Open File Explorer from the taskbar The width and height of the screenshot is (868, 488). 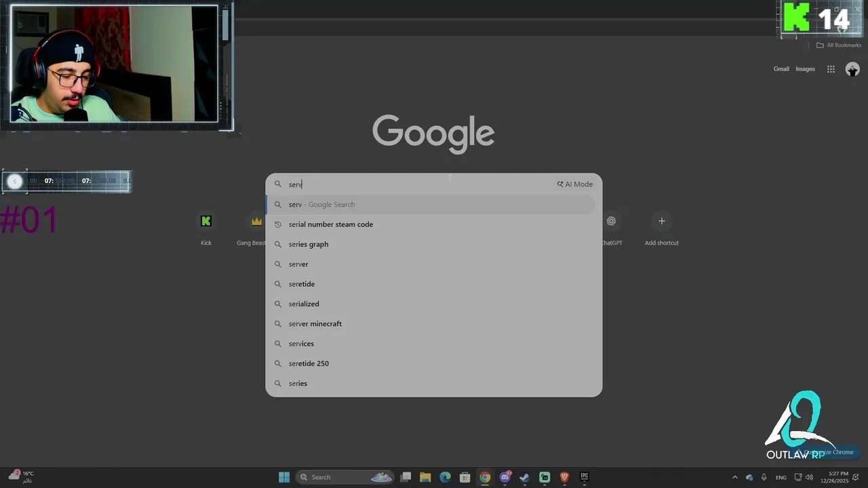425,477
